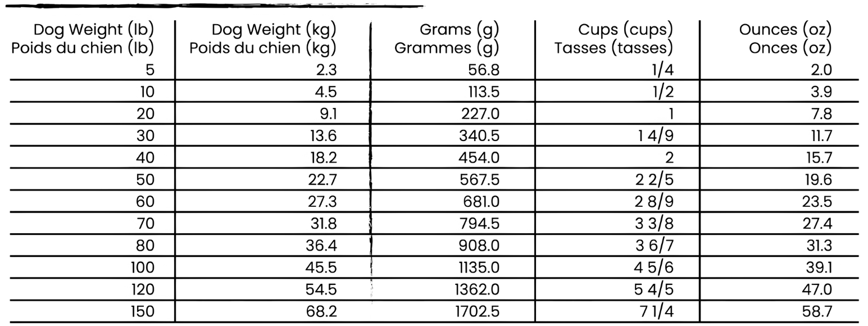Image resolution: width=868 pixels, height=326 pixels.
Task: Click the Ounces (oz) column header
Action: pyautogui.click(x=786, y=38)
